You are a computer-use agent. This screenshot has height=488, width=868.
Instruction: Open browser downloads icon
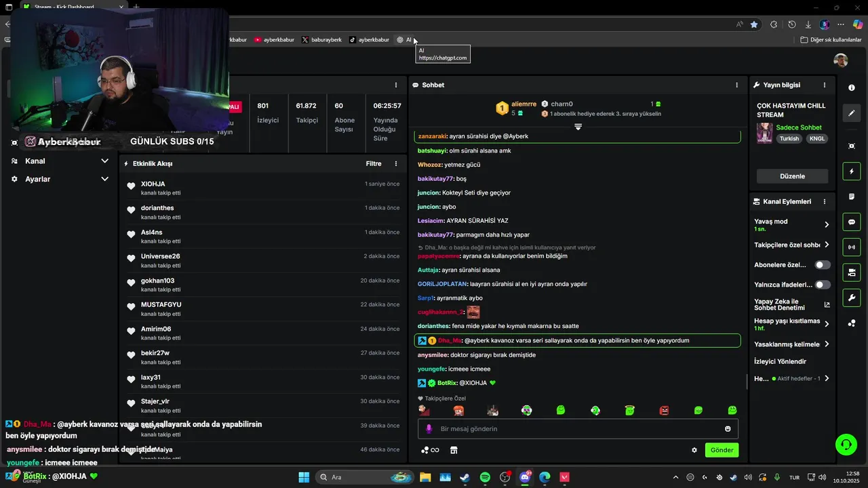[808, 24]
